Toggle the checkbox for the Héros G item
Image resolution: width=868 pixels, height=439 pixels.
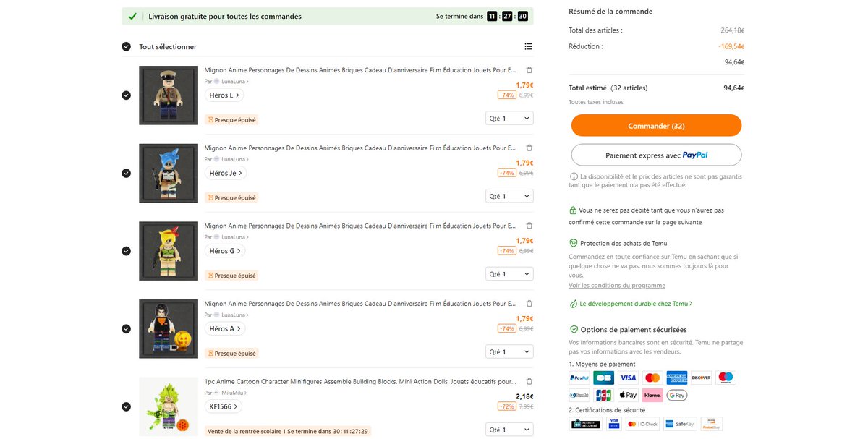pyautogui.click(x=127, y=251)
